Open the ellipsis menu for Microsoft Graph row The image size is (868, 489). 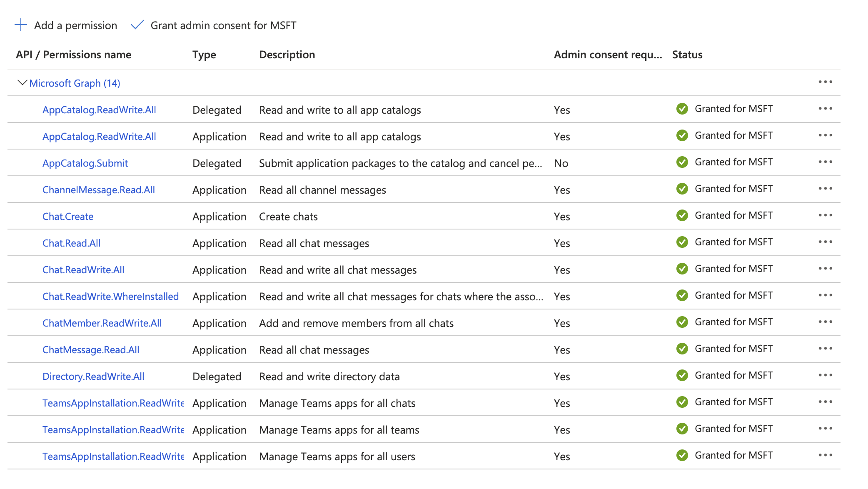point(825,82)
